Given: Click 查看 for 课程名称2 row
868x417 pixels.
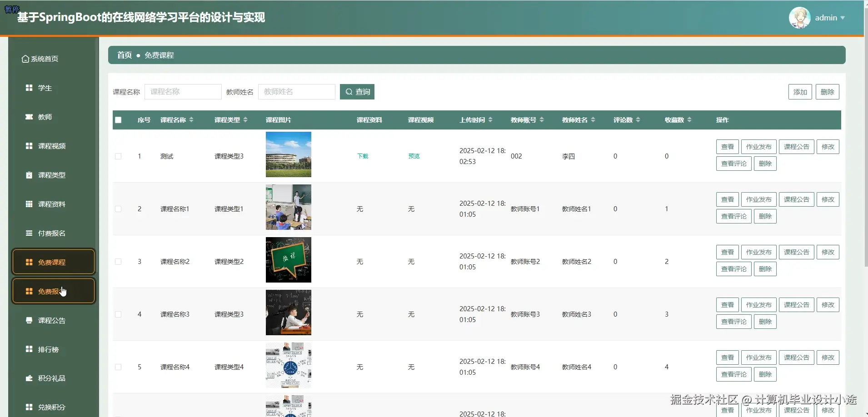Looking at the screenshot, I should coord(728,252).
